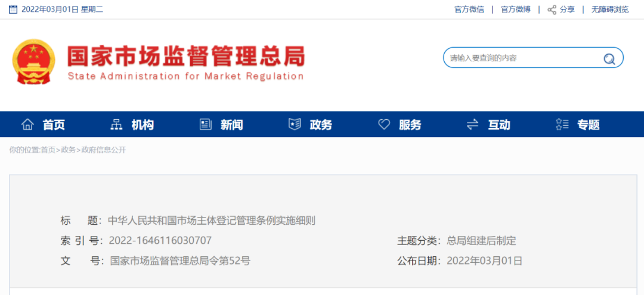Click the organization chart icon beside 机构
Viewport: 644px width, 295px height.
pos(117,125)
